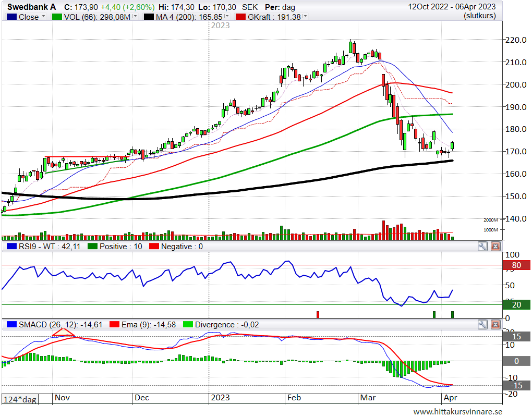
Task: Click the (slutkurs) label
Action: [480, 16]
